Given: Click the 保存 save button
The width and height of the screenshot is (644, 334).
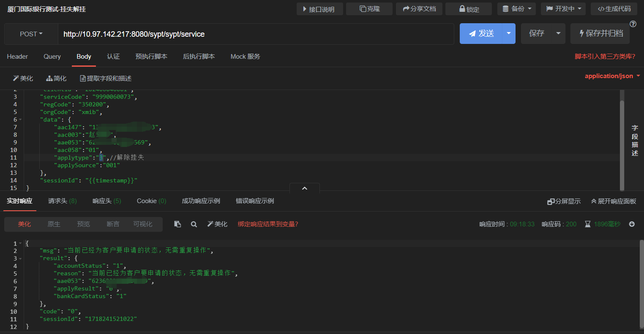Looking at the screenshot, I should pyautogui.click(x=536, y=34).
